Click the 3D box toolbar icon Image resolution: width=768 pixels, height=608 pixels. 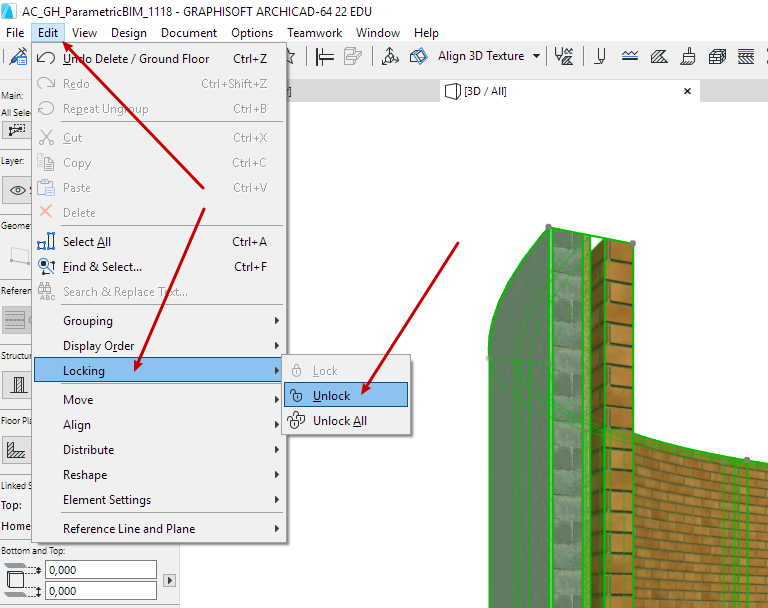[716, 57]
